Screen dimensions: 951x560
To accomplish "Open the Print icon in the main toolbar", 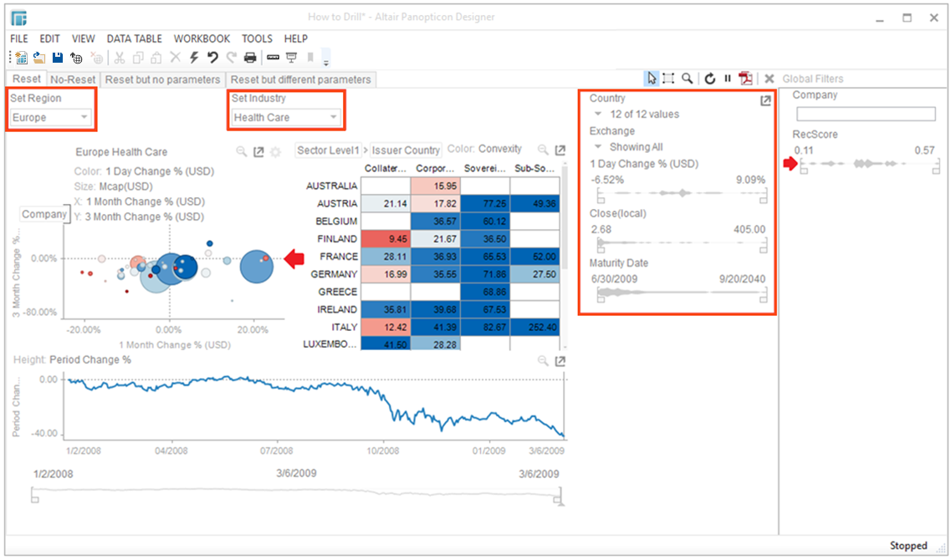I will 251,57.
